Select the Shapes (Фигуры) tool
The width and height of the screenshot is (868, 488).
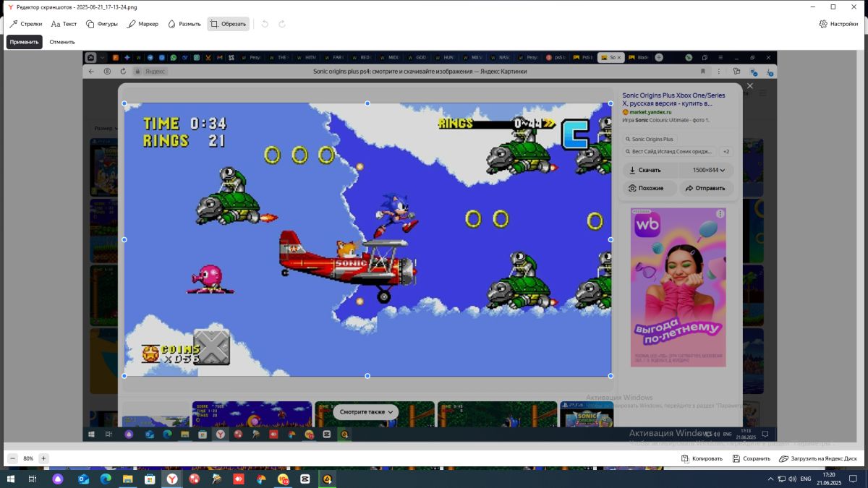[x=101, y=24]
